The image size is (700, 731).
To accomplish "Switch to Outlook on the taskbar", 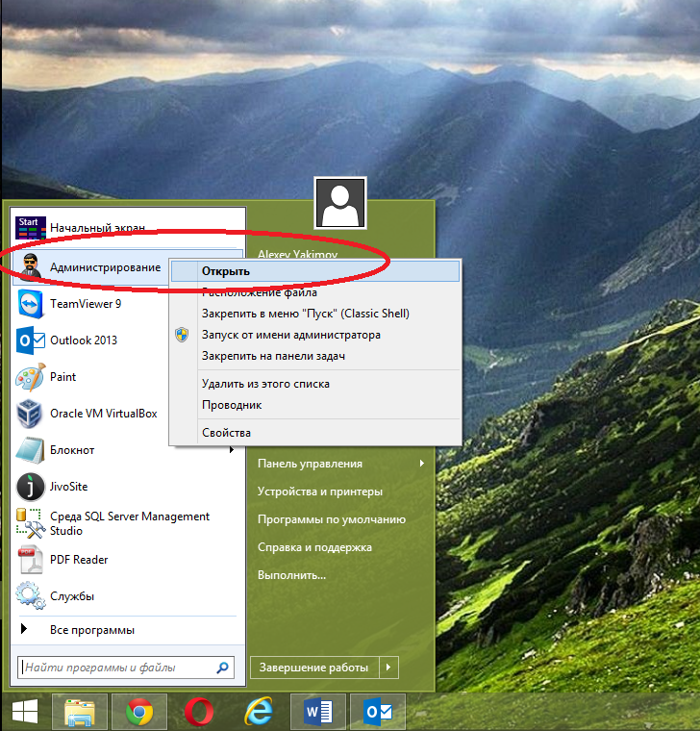I will pos(378,712).
